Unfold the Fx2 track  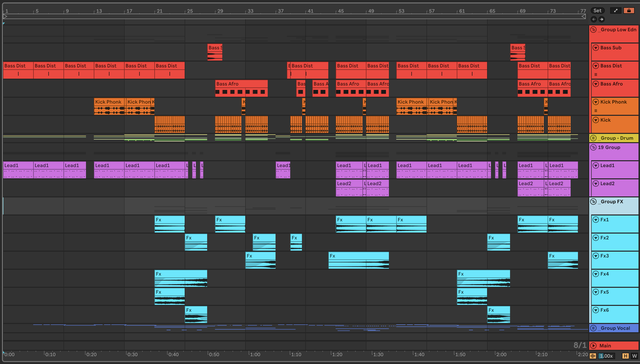point(596,238)
